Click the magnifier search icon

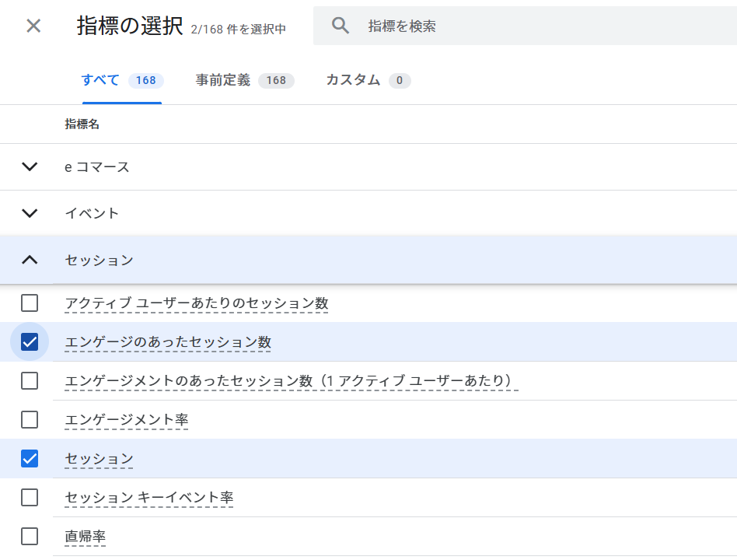point(341,26)
